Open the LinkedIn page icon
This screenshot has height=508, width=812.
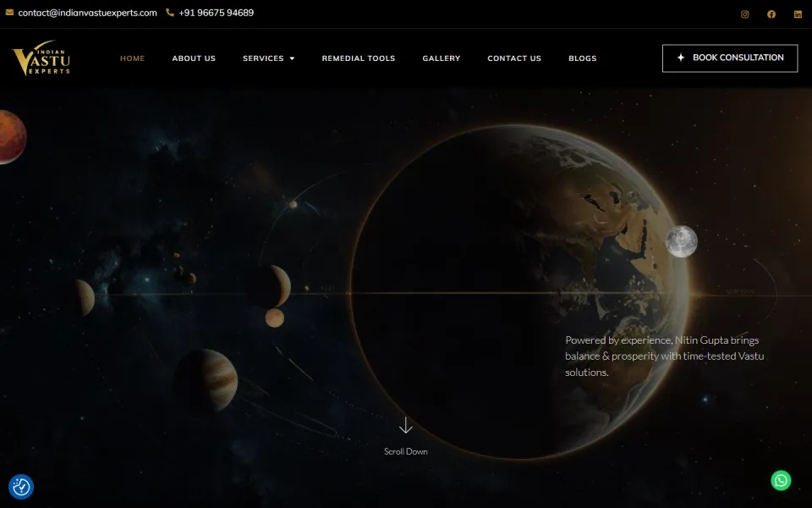[x=798, y=14]
